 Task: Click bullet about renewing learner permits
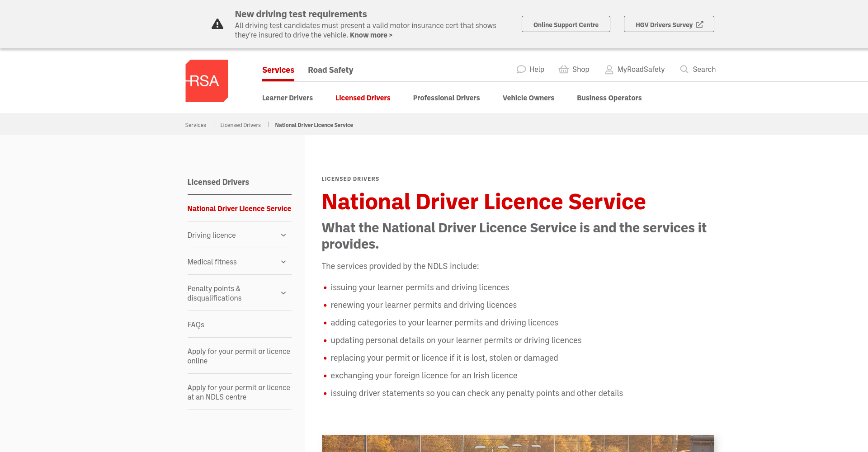(x=424, y=305)
